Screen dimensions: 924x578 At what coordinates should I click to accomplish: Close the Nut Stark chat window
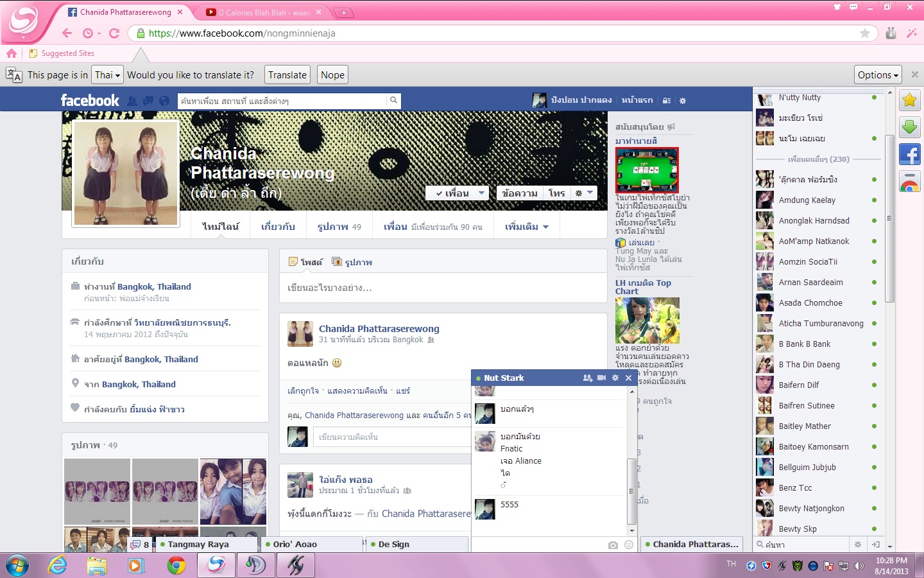tap(629, 378)
